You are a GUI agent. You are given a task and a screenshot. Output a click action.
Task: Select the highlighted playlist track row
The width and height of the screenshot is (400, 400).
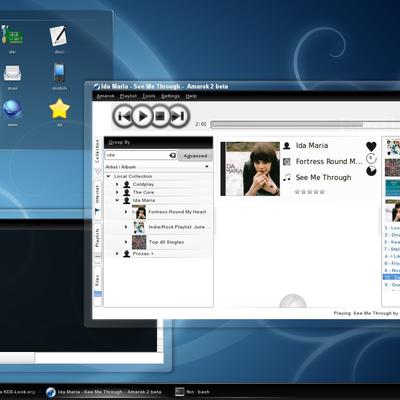point(391,277)
